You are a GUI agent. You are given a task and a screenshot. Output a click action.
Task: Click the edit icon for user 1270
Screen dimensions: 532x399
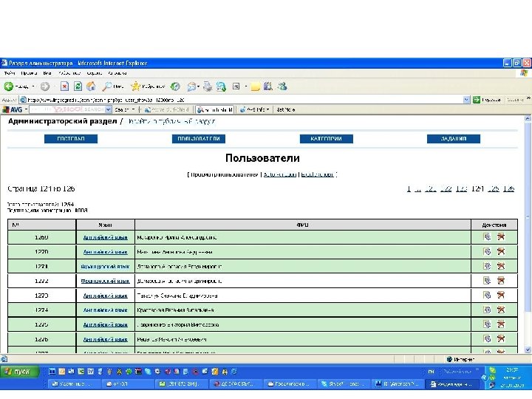(487, 251)
